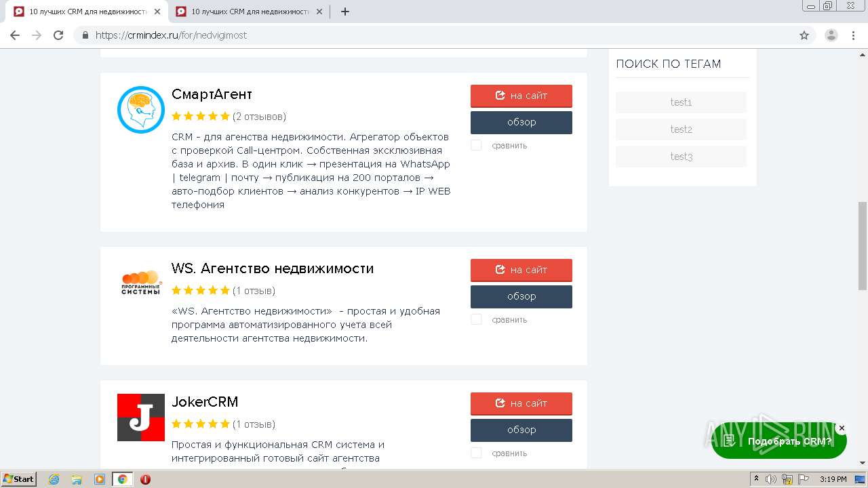Tick сравнить checkbox for JokerCRM

point(476,453)
